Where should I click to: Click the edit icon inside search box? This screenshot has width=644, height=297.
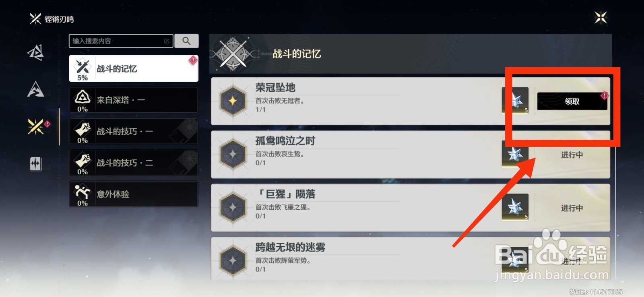tap(167, 41)
